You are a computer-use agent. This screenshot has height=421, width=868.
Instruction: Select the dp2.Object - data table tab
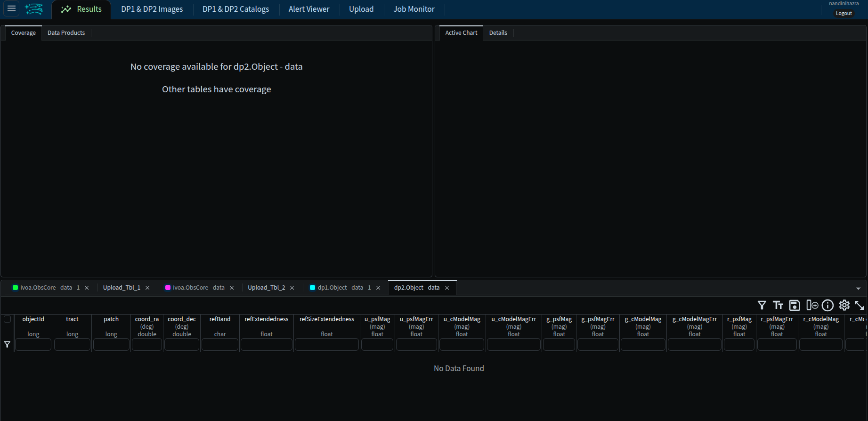point(417,288)
